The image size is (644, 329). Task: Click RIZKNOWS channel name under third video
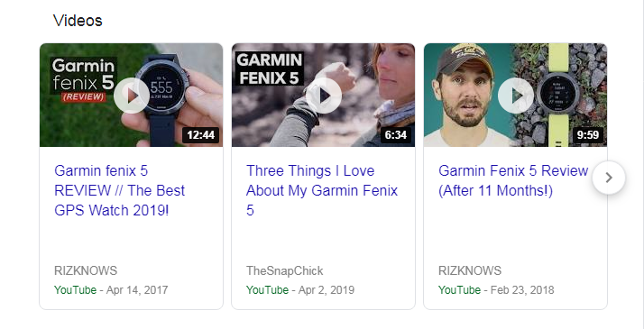[x=470, y=270]
